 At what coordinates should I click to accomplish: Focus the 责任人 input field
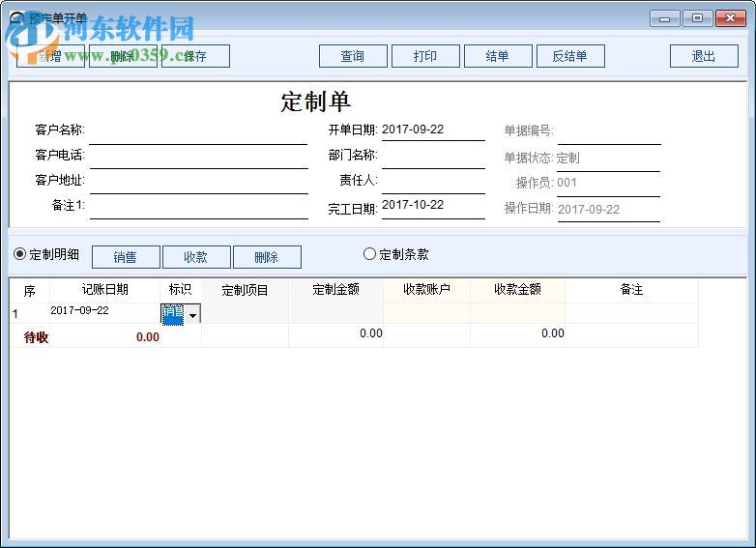click(433, 183)
